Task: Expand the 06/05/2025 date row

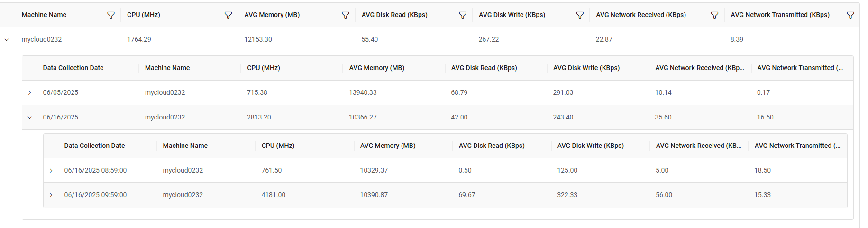Action: pyautogui.click(x=30, y=93)
